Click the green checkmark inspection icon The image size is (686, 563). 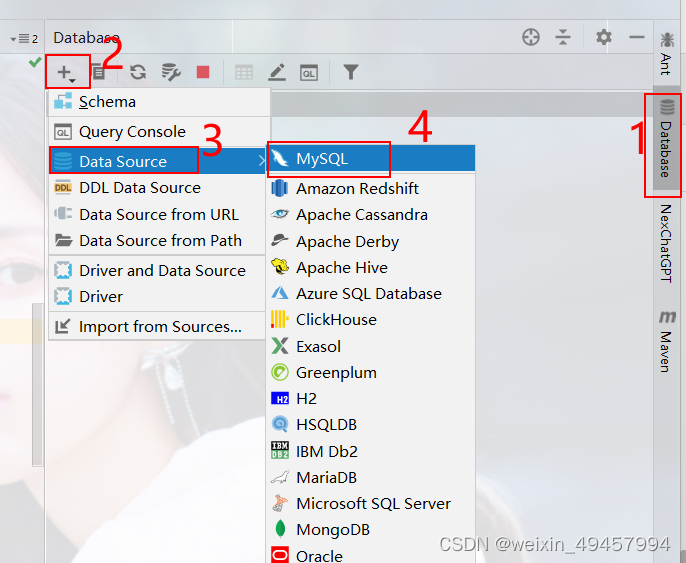coord(35,62)
